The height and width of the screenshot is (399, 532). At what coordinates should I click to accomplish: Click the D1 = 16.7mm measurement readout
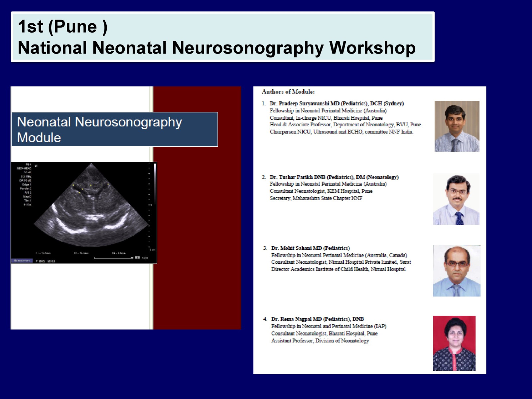click(x=43, y=253)
